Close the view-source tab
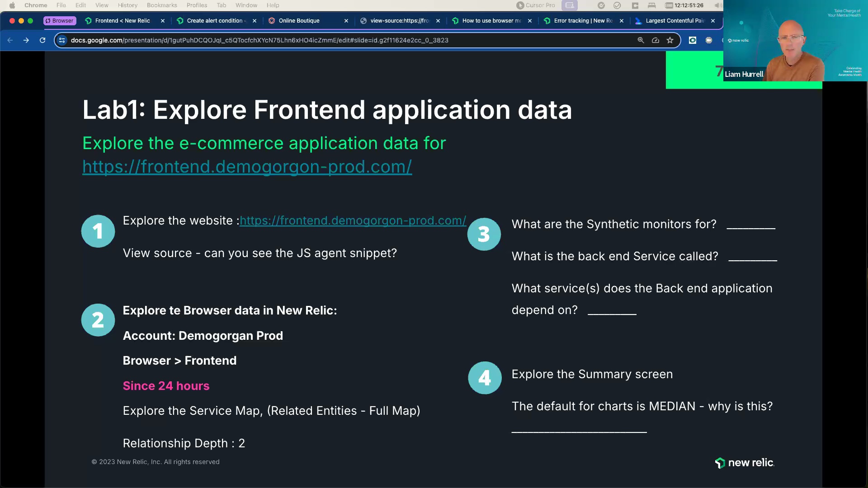 [x=438, y=21]
